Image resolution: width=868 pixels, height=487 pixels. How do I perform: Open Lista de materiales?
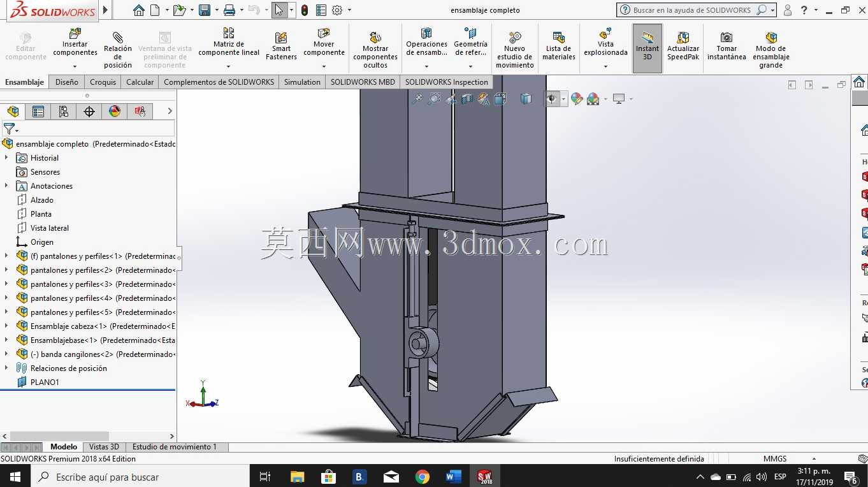pyautogui.click(x=559, y=46)
